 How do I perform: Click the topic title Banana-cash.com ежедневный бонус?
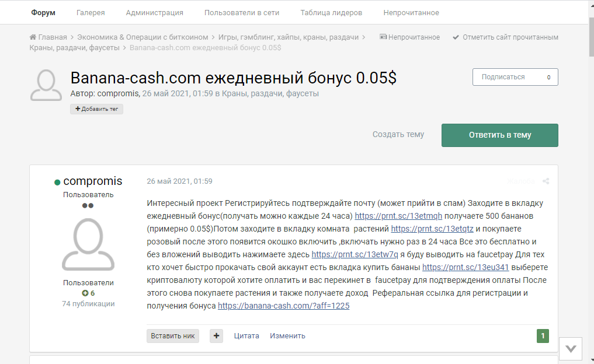click(x=234, y=78)
